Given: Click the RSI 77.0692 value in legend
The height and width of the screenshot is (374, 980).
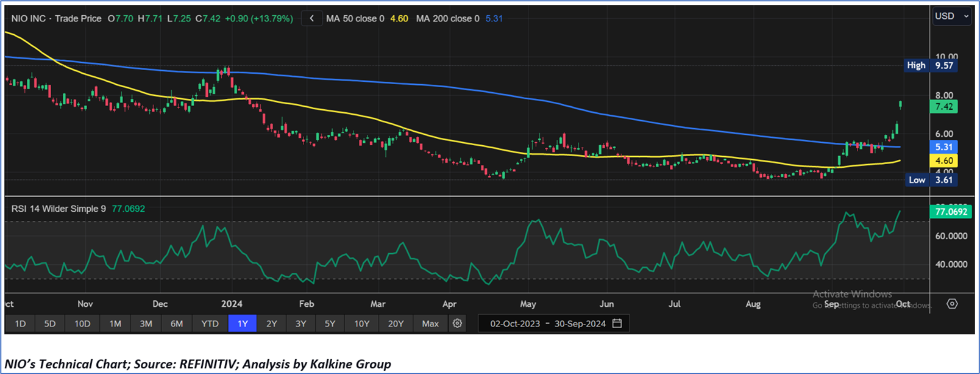Looking at the screenshot, I should tap(129, 209).
